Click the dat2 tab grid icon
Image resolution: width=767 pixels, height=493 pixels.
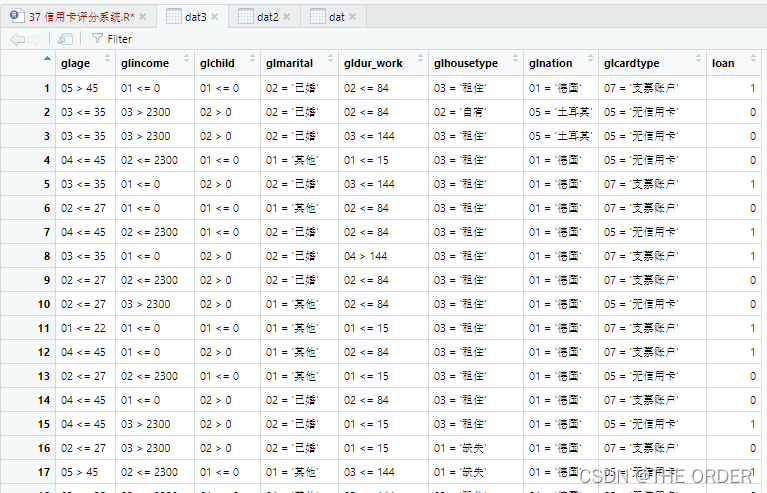point(246,17)
